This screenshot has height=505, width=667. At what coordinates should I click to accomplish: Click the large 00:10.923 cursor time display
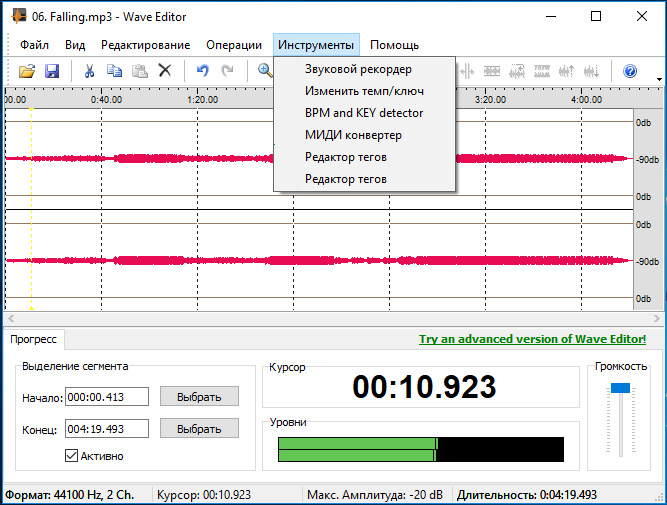[424, 387]
